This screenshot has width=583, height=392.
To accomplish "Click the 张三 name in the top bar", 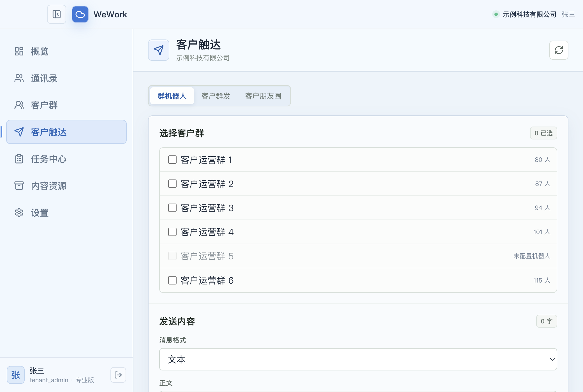I will click(568, 14).
